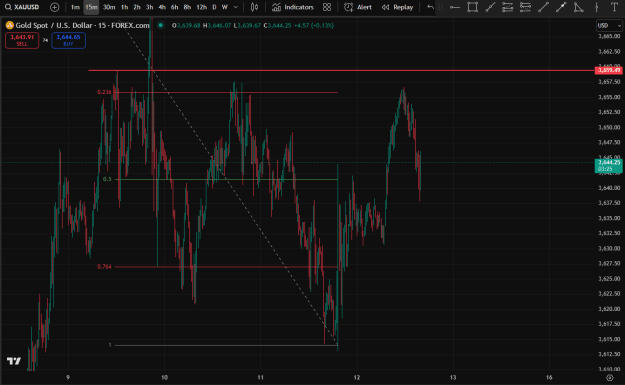
Task: Select the daily D interval
Action: click(214, 7)
